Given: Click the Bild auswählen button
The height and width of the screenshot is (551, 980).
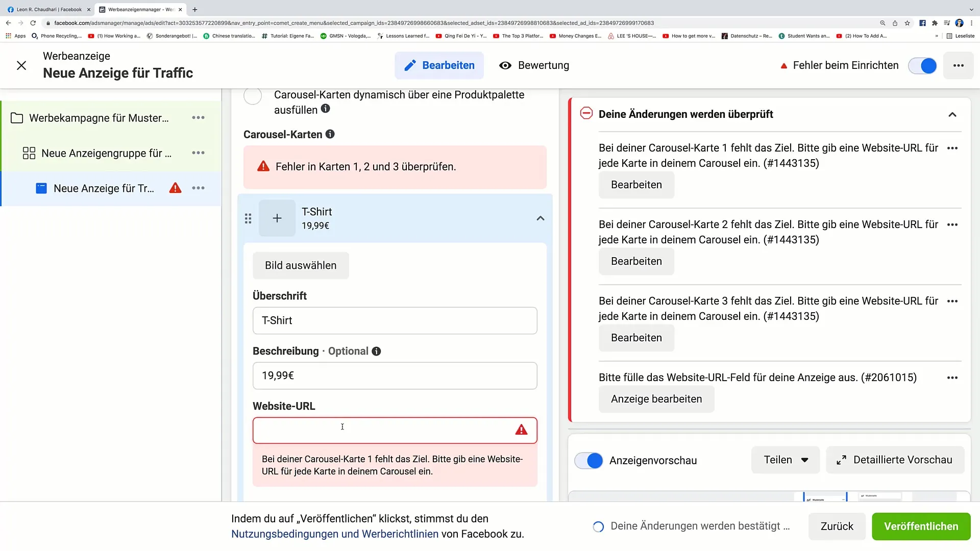Looking at the screenshot, I should (x=301, y=265).
